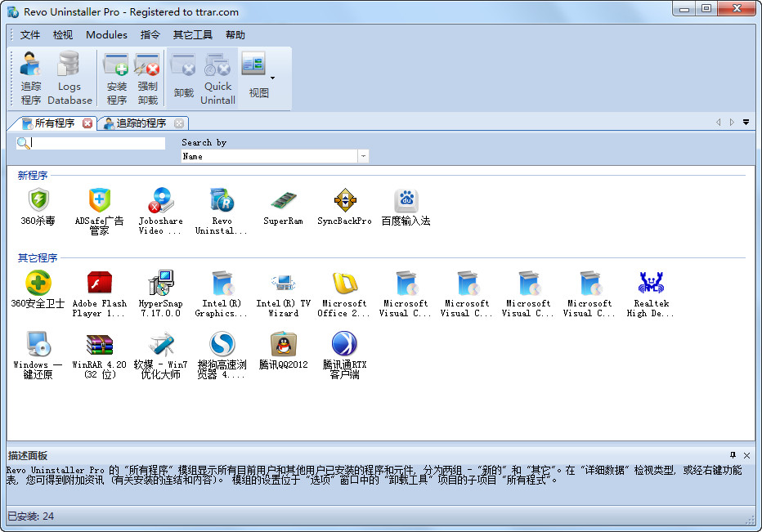Click the Quick Unintall toolbar button
Viewport: 762px width, 532px height.
[x=217, y=78]
